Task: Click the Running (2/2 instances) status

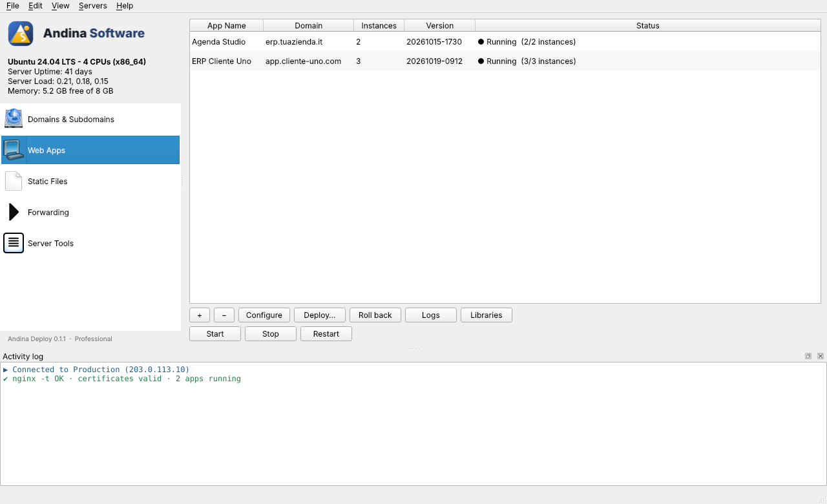Action: click(x=527, y=42)
